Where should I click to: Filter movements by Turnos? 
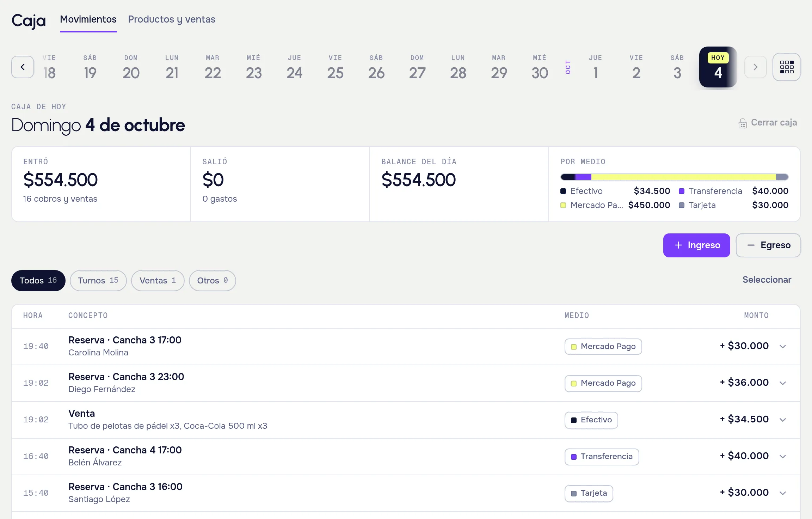[x=98, y=281]
